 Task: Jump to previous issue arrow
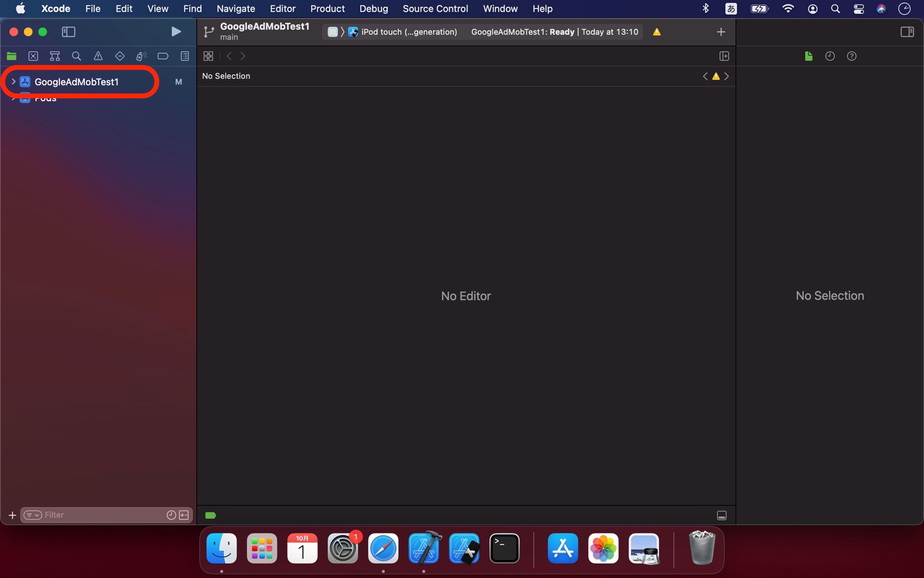[706, 76]
